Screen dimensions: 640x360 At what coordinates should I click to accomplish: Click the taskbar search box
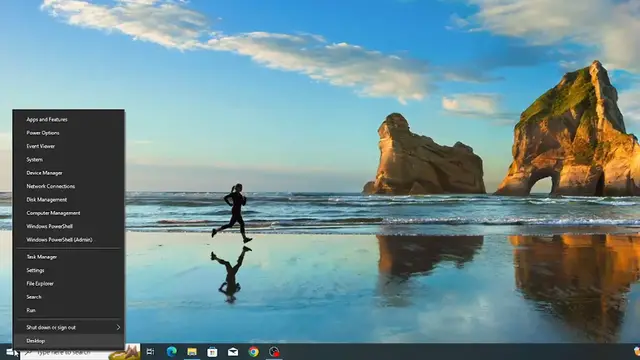click(x=80, y=352)
